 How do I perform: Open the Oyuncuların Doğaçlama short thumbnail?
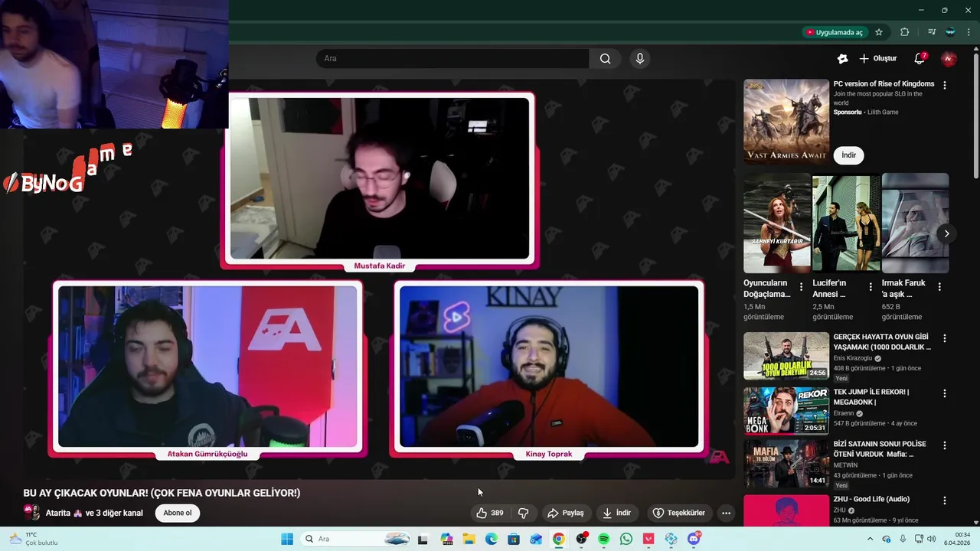[x=777, y=223]
